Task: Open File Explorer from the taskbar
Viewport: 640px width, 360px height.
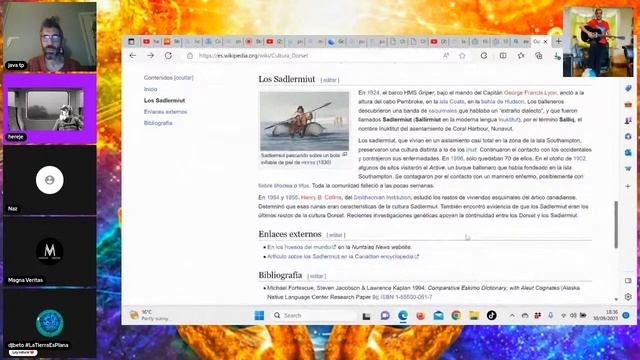Action: (x=474, y=316)
